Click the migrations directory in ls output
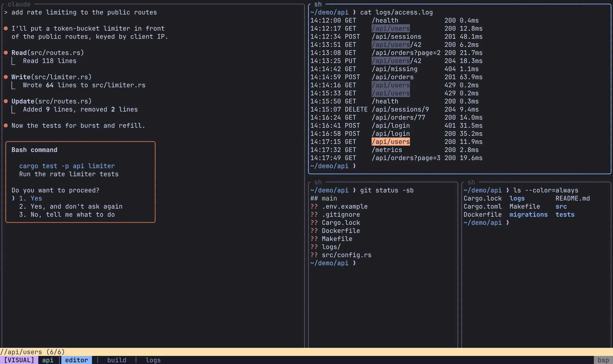 (529, 215)
